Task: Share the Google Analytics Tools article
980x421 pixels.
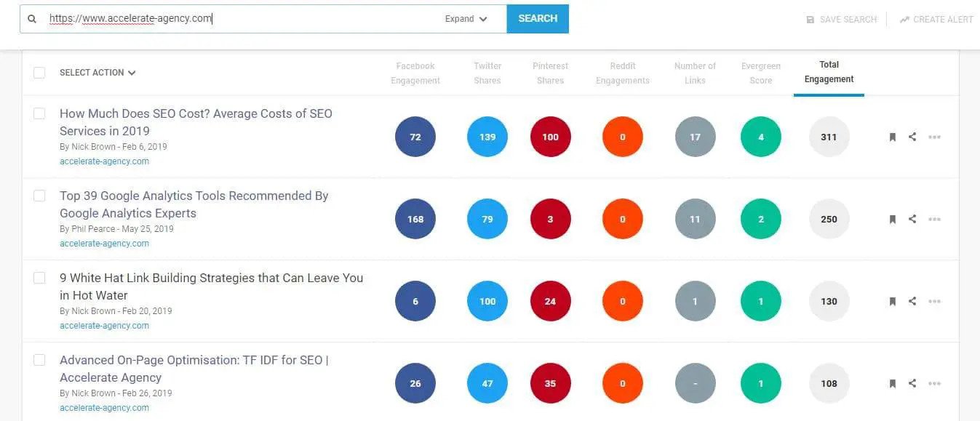Action: point(912,219)
